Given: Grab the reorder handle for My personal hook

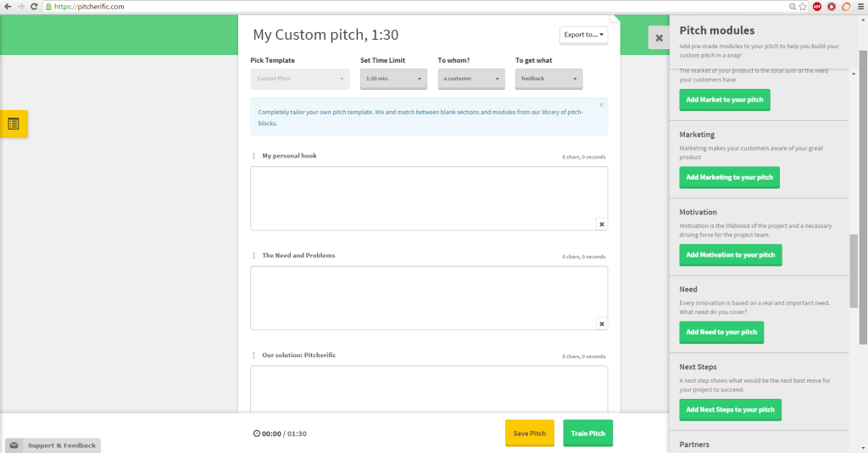Looking at the screenshot, I should [254, 156].
